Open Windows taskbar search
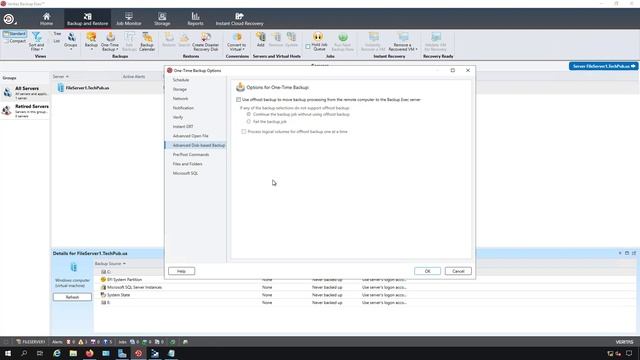Viewport: 640px width, 360px height. point(24,353)
